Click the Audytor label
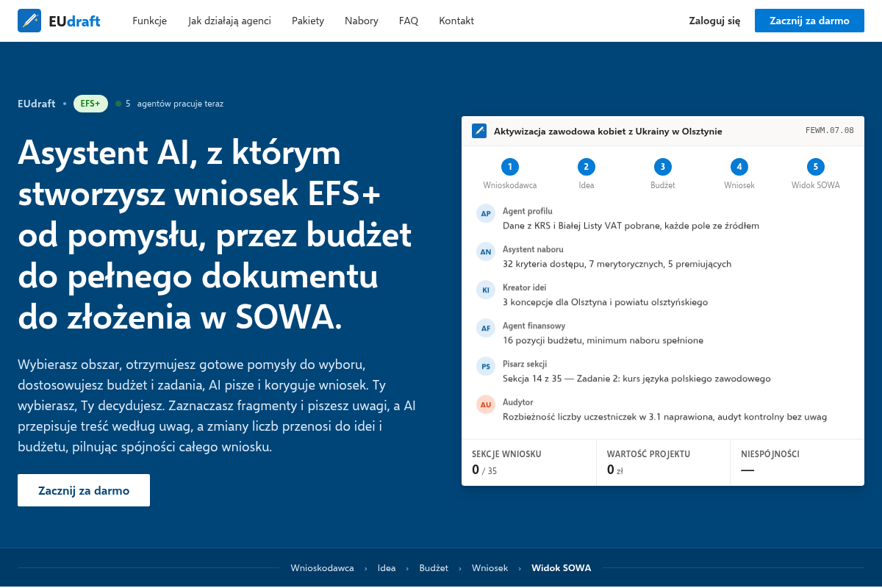The width and height of the screenshot is (882, 588). tap(518, 402)
